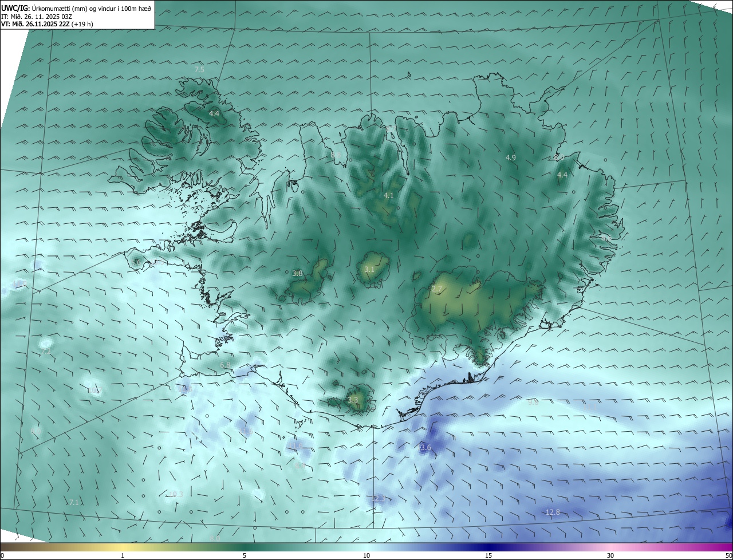This screenshot has height=560, width=733.
Task: Pick the dark blue colour band above tick 15
Action: [x=488, y=547]
